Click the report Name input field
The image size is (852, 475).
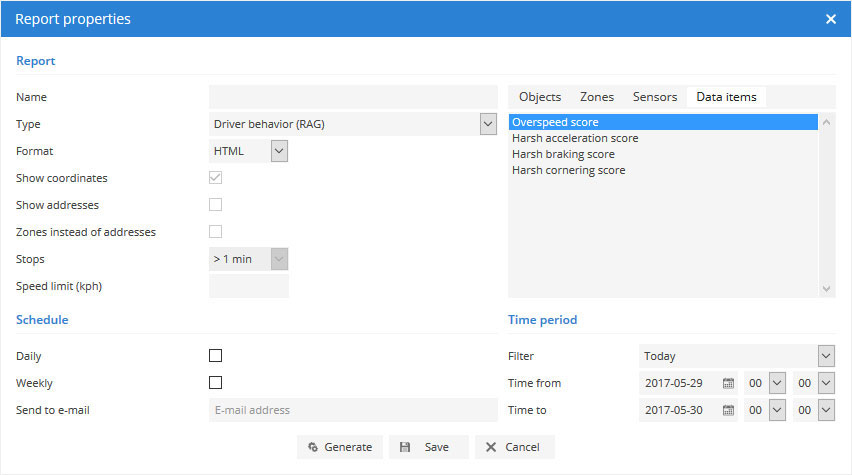[352, 97]
